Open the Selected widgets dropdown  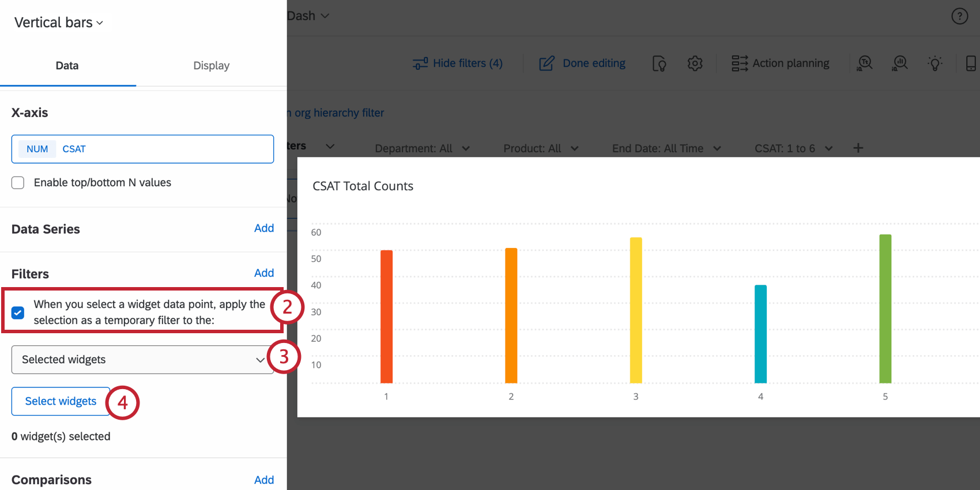tap(142, 360)
